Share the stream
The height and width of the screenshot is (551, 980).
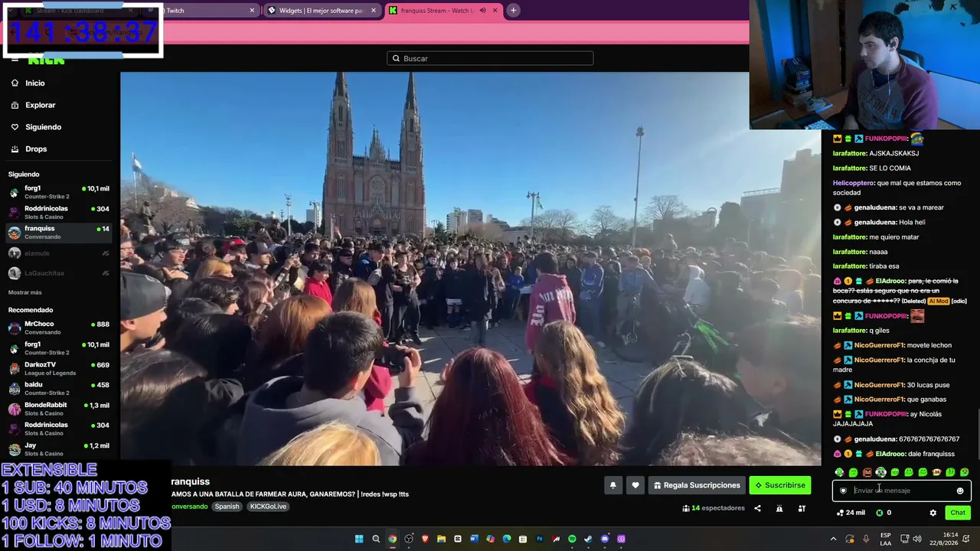(x=757, y=508)
